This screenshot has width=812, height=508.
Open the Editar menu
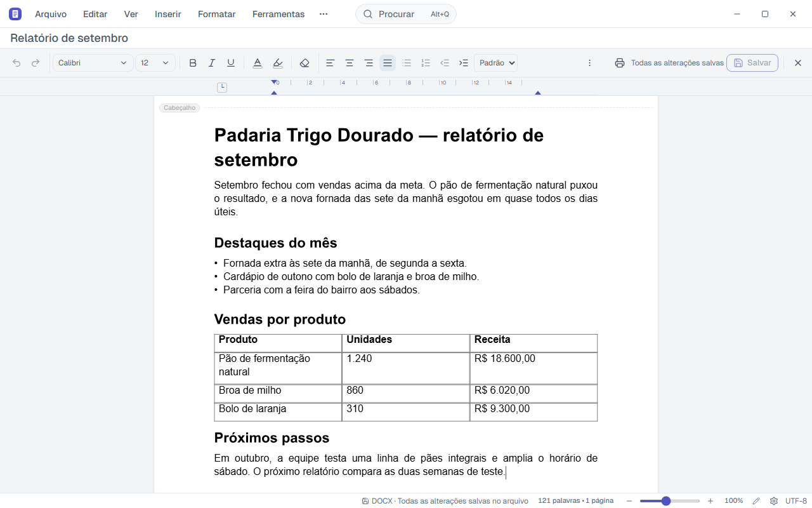click(95, 14)
